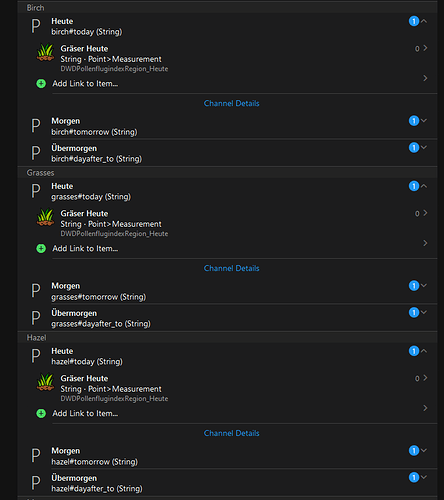Click the green plus icon under Hazel
The width and height of the screenshot is (444, 500).
(41, 413)
